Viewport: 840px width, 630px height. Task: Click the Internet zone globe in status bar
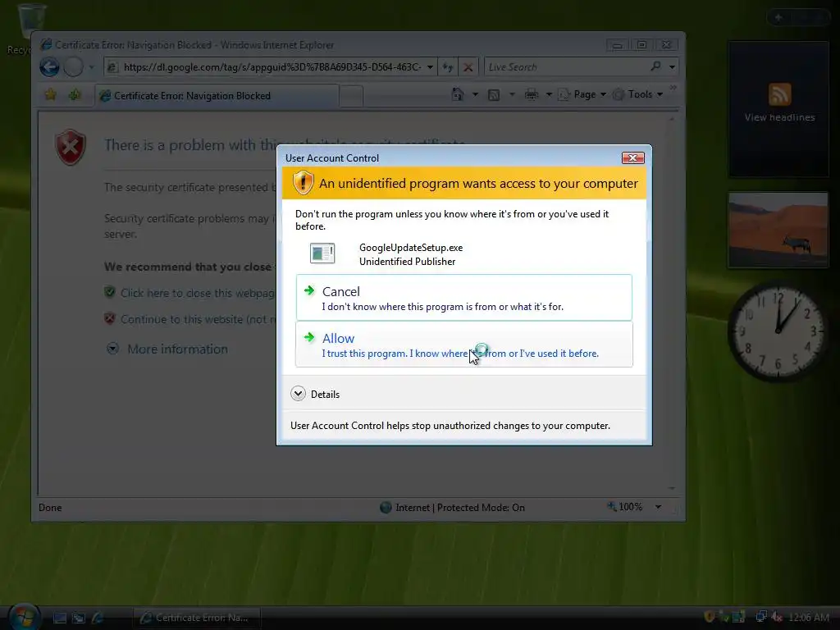coord(386,507)
